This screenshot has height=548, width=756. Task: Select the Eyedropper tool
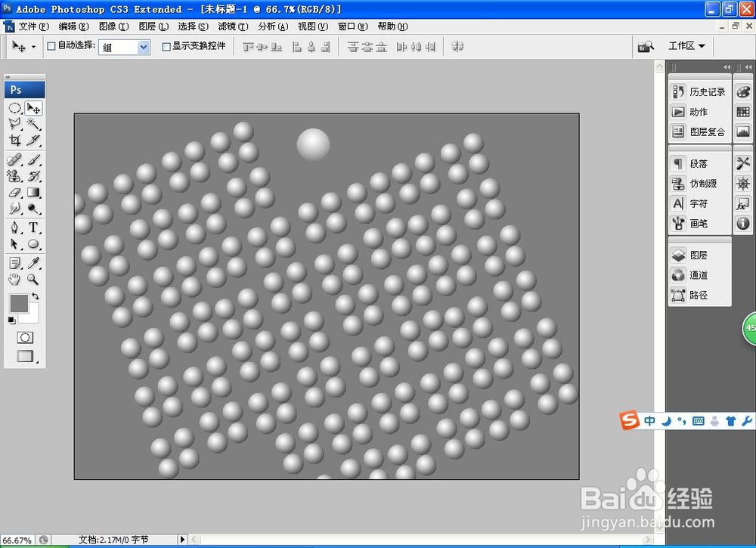pyautogui.click(x=33, y=263)
